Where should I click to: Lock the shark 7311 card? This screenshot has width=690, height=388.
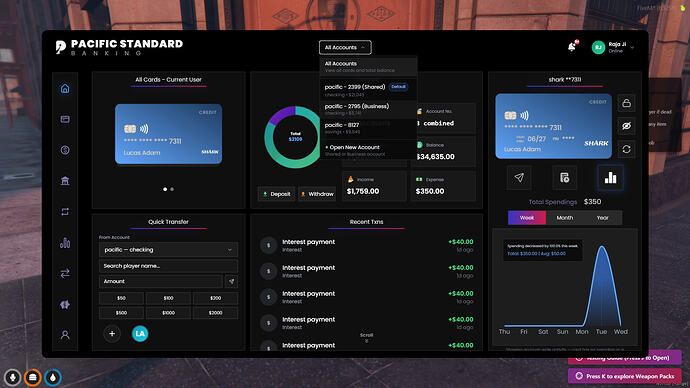pos(626,103)
